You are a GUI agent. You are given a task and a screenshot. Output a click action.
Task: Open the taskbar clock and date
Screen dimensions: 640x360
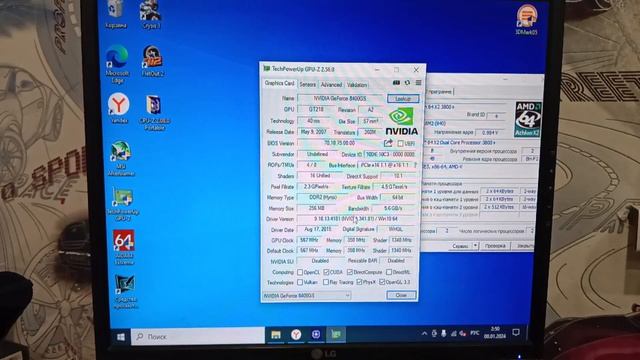coord(495,333)
